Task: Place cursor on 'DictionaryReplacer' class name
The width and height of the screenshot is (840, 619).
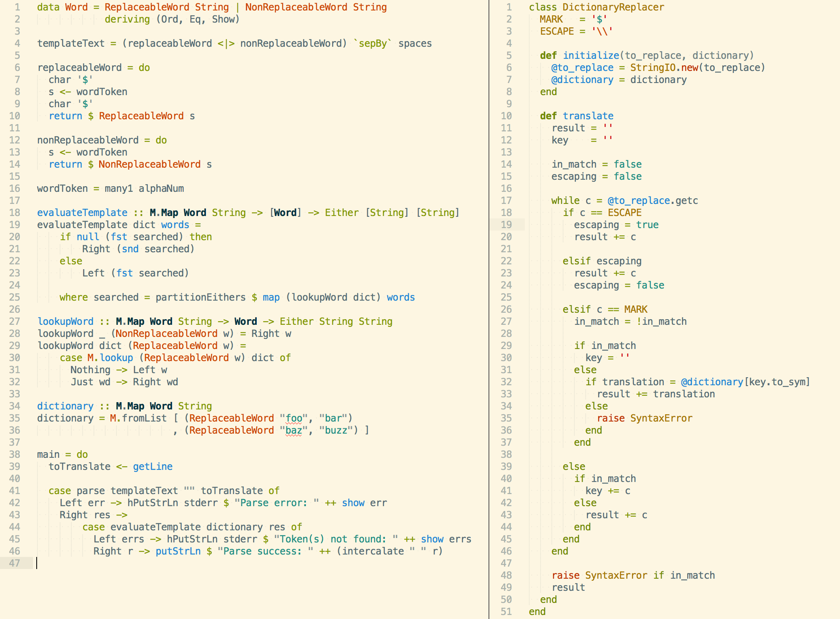Action: pyautogui.click(x=613, y=7)
